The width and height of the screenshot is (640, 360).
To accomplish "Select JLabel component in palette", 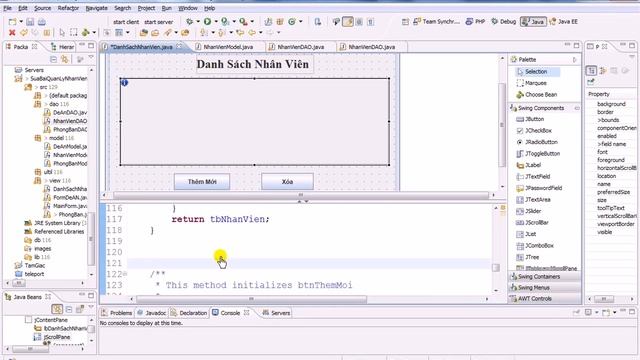I will click(x=529, y=165).
